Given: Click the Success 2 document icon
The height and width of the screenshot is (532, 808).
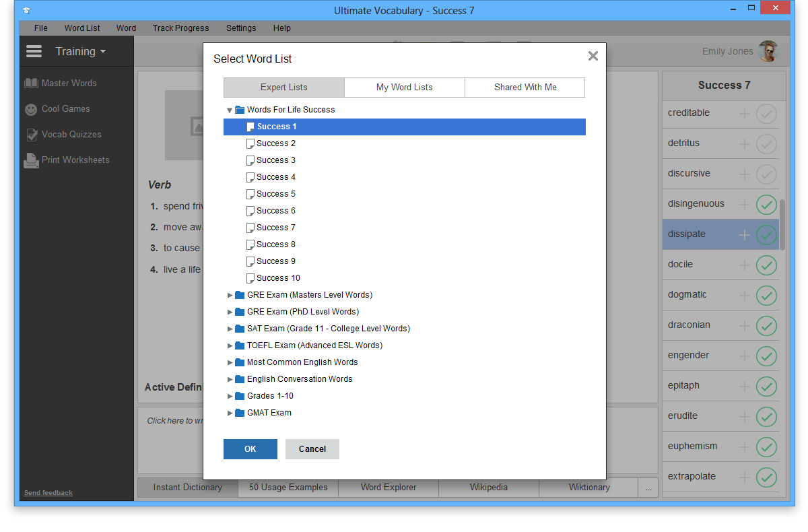Looking at the screenshot, I should 250,143.
